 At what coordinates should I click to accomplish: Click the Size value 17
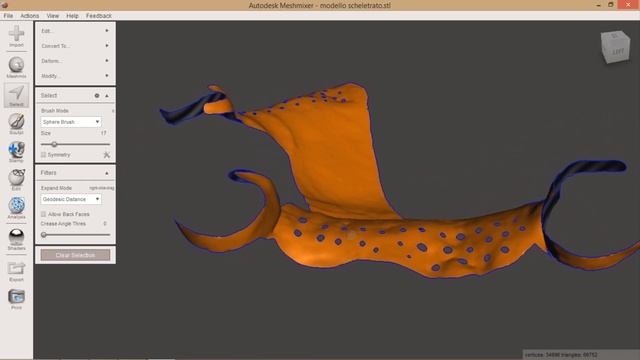(104, 133)
